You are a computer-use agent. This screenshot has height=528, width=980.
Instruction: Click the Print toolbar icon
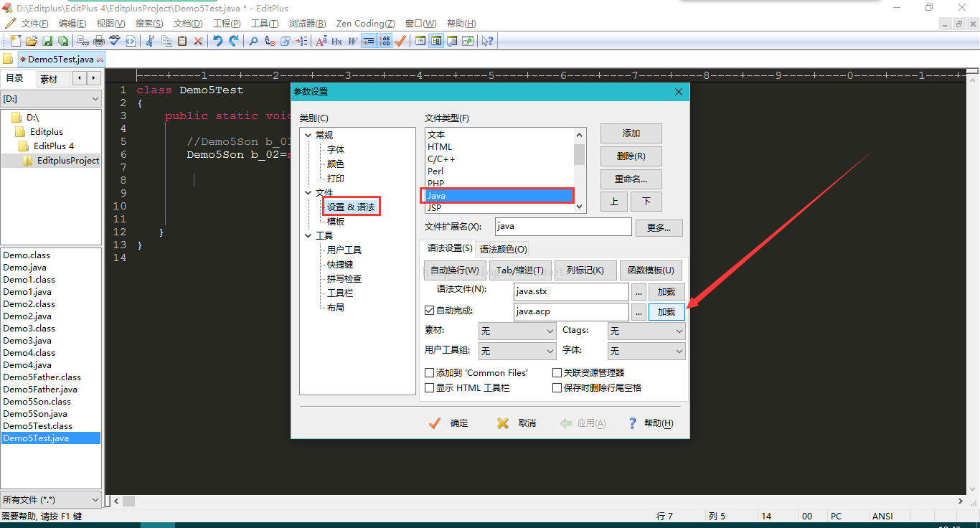point(99,41)
